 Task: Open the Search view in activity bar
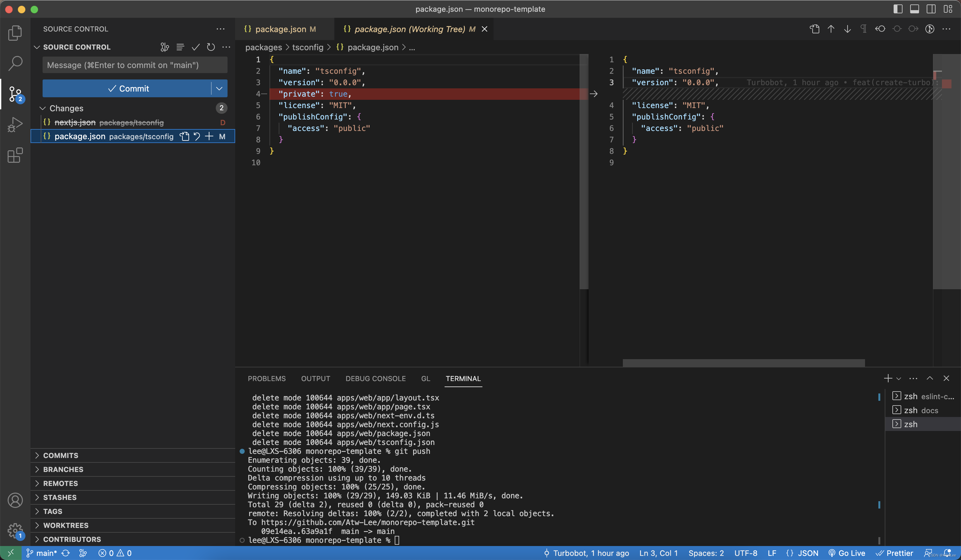pyautogui.click(x=15, y=63)
